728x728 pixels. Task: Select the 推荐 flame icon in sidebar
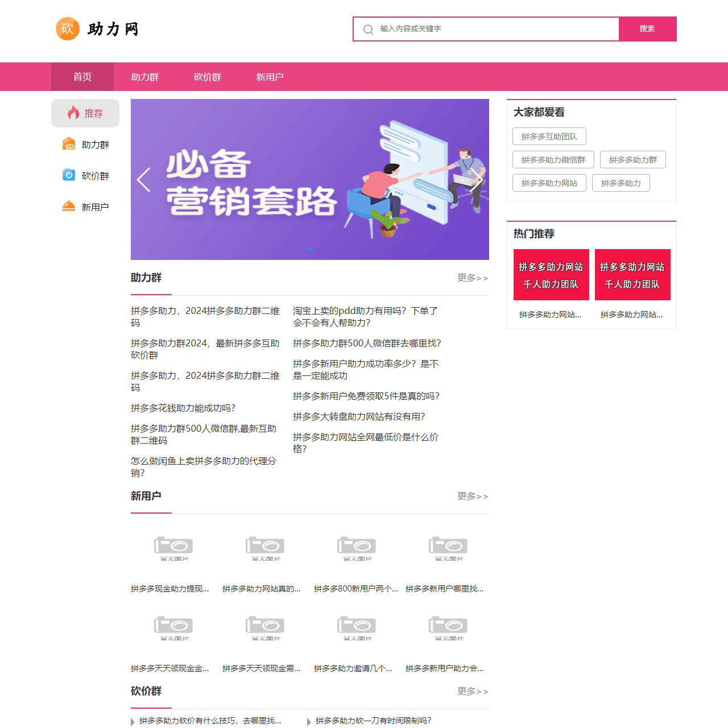pyautogui.click(x=73, y=113)
